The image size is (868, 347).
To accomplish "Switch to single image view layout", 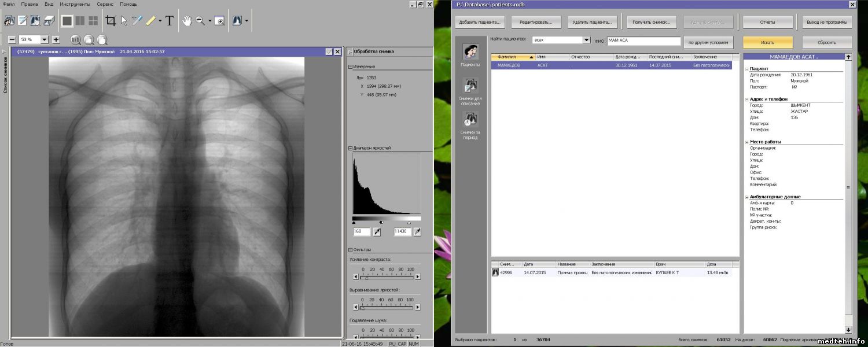I will click(67, 21).
